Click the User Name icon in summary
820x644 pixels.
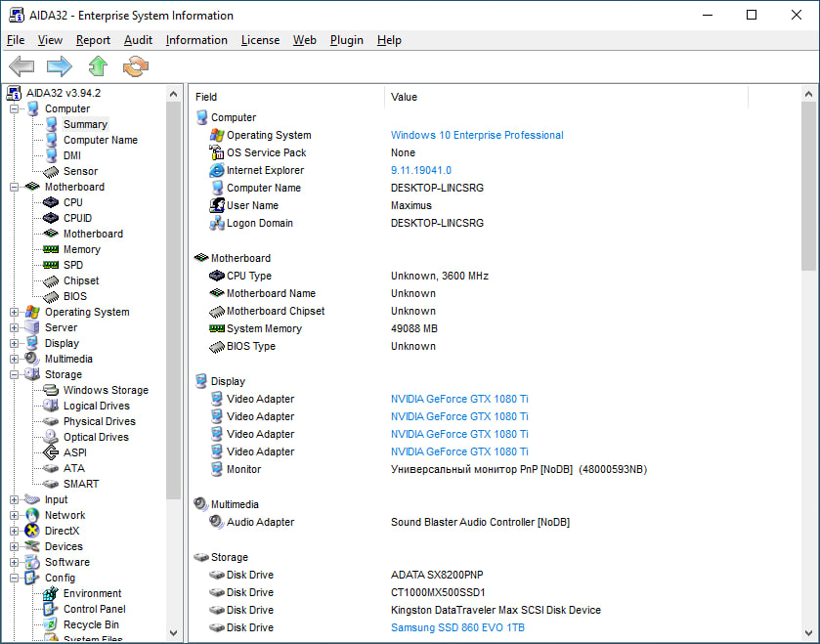pyautogui.click(x=217, y=205)
